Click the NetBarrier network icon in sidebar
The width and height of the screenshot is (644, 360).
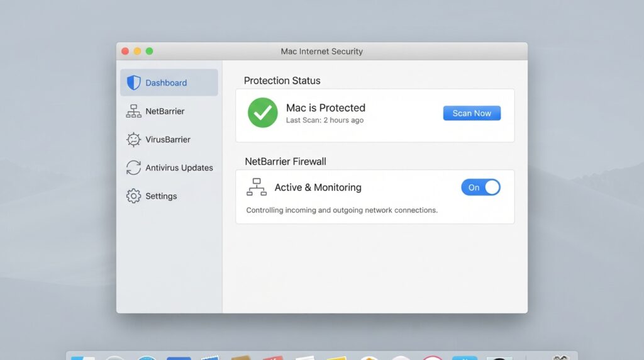click(x=133, y=111)
